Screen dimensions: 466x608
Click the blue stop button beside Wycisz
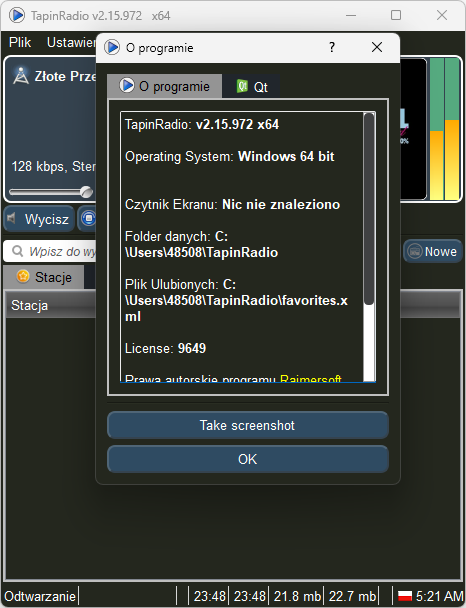coord(88,219)
